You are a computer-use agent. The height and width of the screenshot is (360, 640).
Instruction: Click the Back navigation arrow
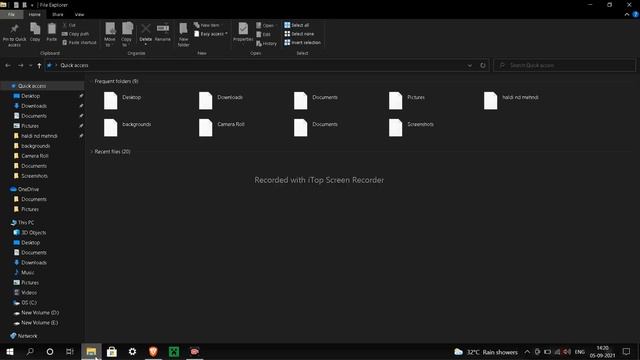pos(8,65)
